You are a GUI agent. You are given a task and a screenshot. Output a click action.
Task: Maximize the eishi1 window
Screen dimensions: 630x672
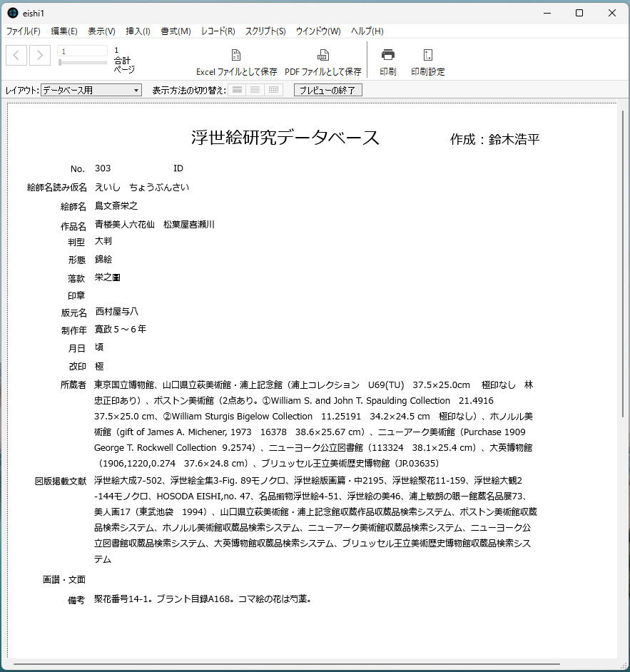pyautogui.click(x=579, y=14)
